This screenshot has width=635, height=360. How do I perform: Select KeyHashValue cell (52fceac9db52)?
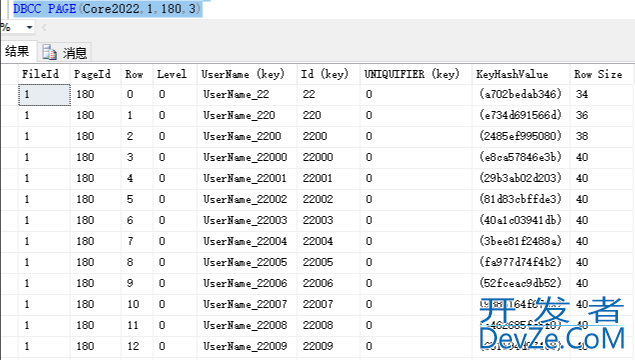[521, 284]
